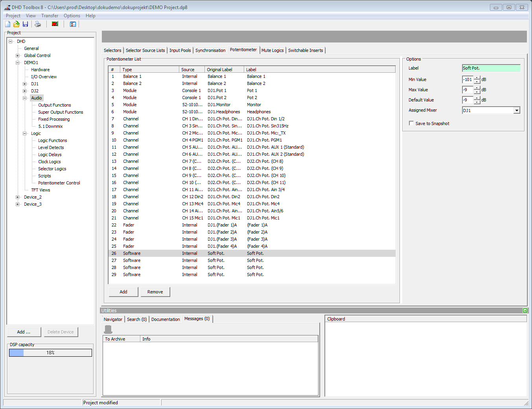Decrease Max Value with the down arrow
The width and height of the screenshot is (532, 409).
tap(477, 92)
